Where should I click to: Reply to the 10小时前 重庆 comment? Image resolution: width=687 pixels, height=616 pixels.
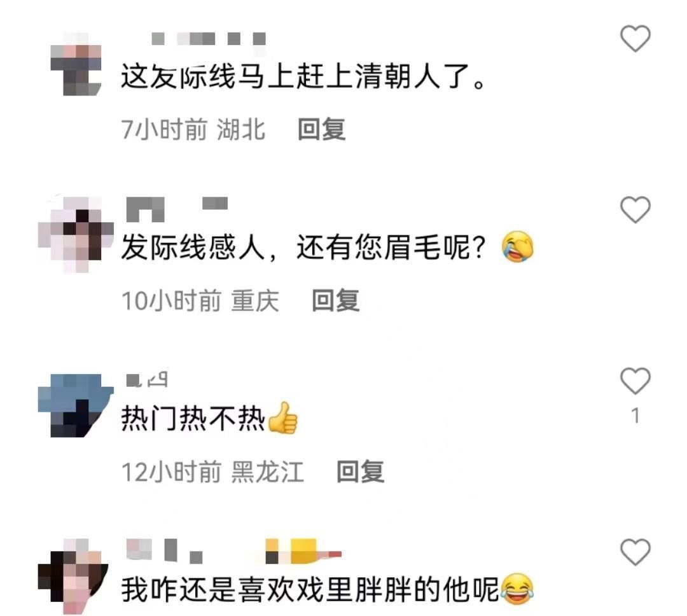(x=336, y=300)
